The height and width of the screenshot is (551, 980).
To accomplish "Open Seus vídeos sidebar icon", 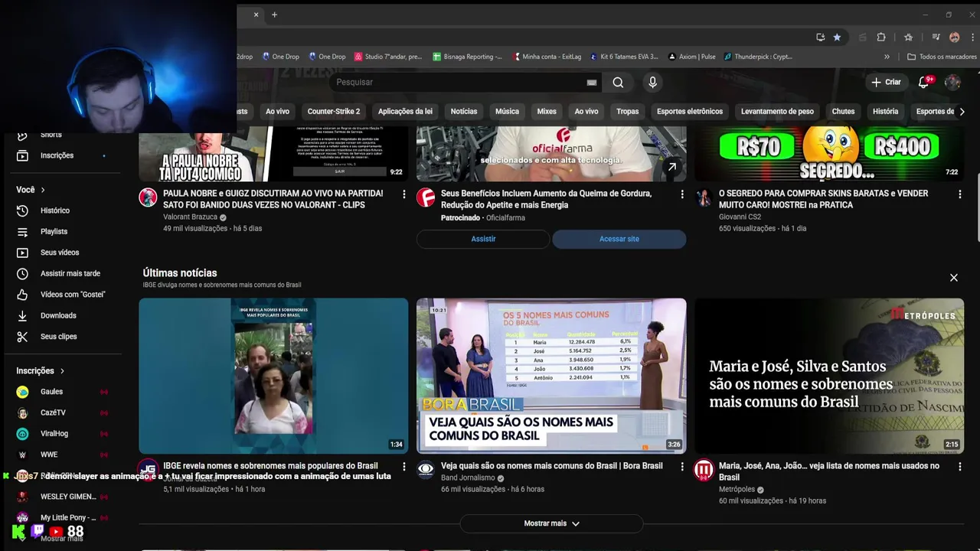I will point(22,253).
